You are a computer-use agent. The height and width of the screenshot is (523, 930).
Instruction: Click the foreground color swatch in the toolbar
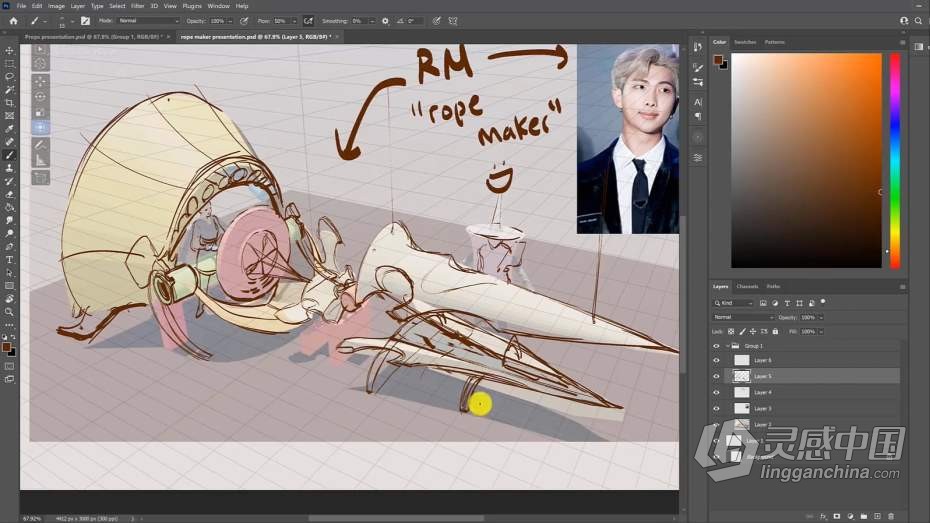(8, 346)
